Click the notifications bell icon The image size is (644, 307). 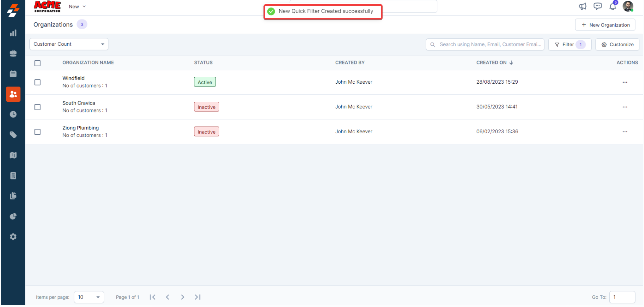click(x=612, y=6)
